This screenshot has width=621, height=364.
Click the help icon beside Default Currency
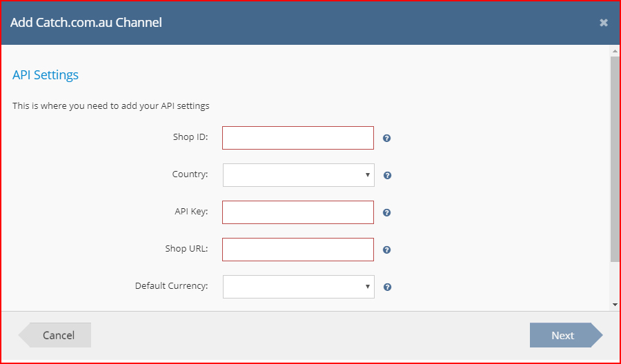(388, 287)
